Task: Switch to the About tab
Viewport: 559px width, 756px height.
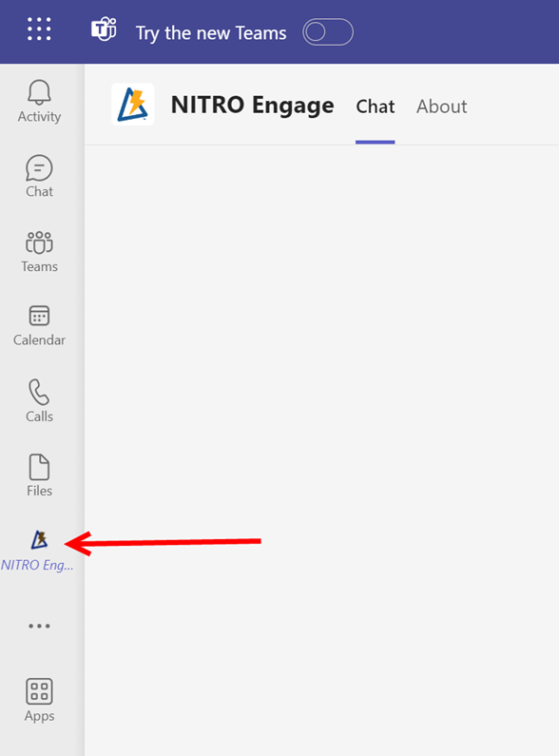Action: [x=442, y=107]
